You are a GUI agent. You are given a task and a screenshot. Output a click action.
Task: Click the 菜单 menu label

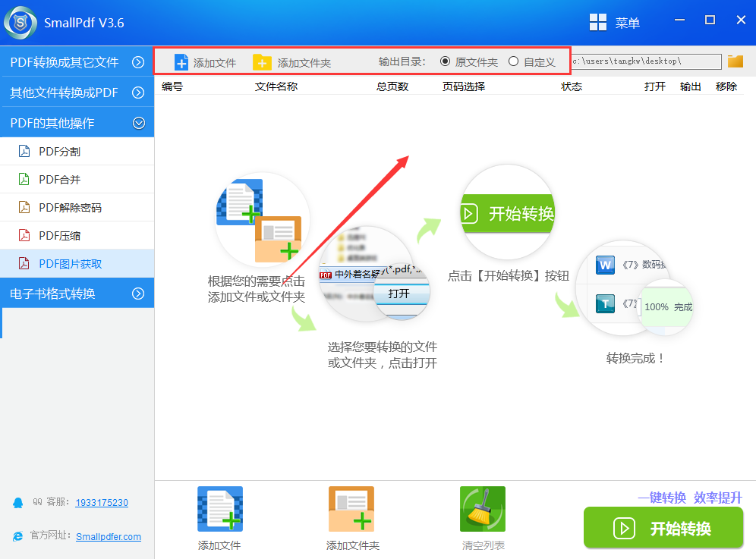[627, 23]
